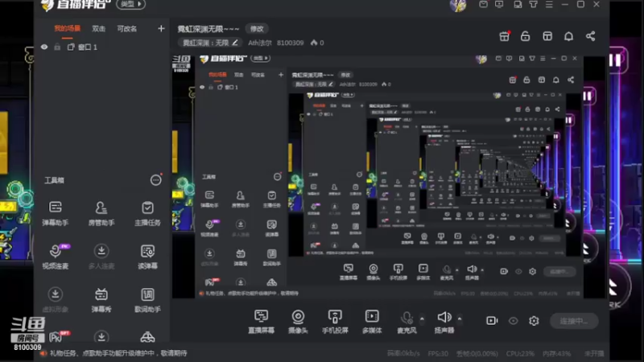Open the 读弹幕 read-danmaku tool

click(147, 257)
